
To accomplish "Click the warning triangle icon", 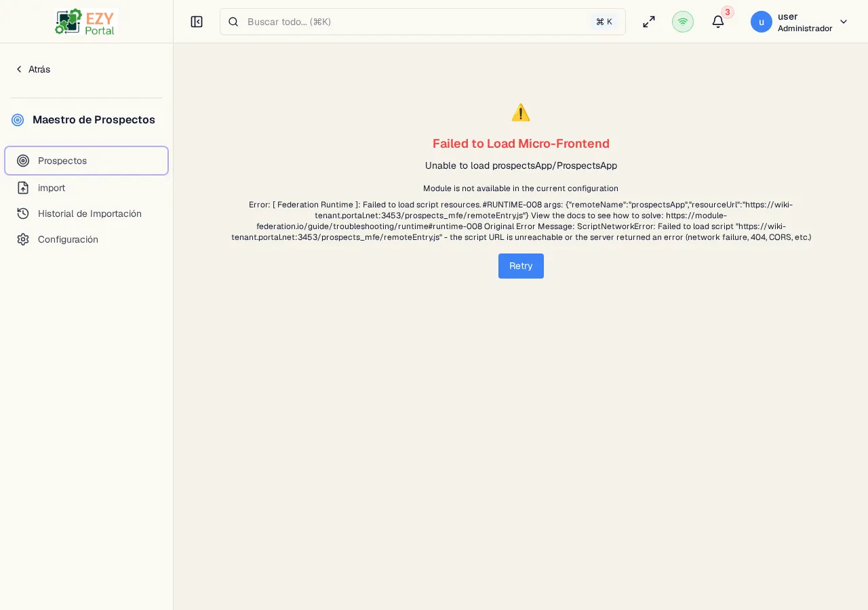I will 521,113.
